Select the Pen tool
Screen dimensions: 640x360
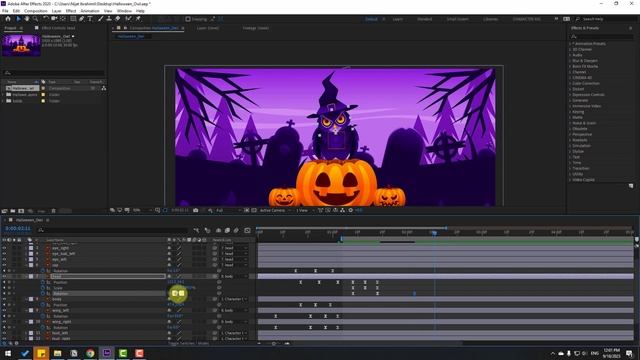pyautogui.click(x=82, y=19)
